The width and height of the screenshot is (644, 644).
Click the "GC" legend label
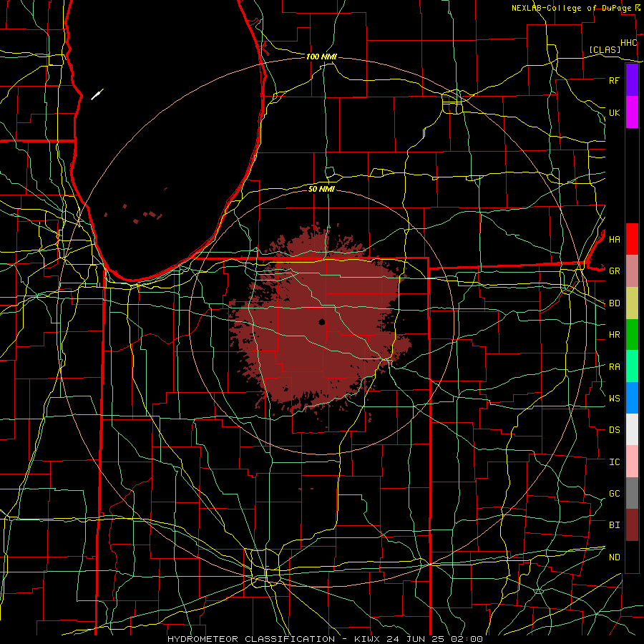pyautogui.click(x=614, y=494)
